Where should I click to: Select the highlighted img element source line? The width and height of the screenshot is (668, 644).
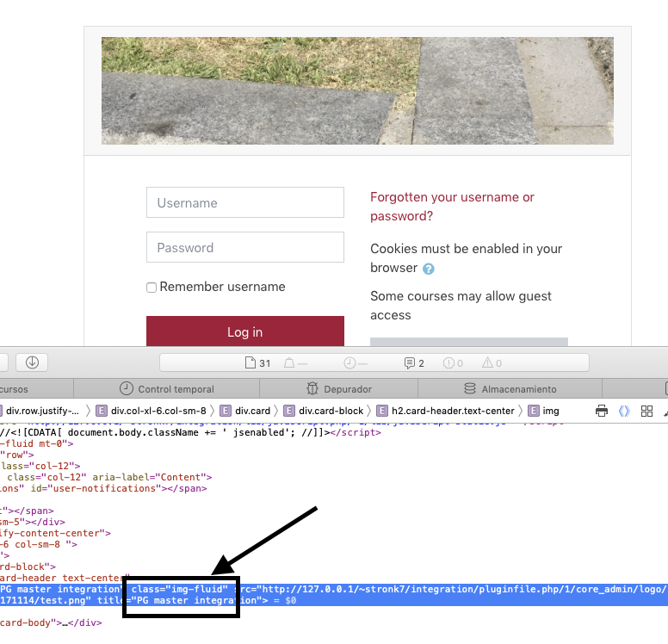pos(334,595)
